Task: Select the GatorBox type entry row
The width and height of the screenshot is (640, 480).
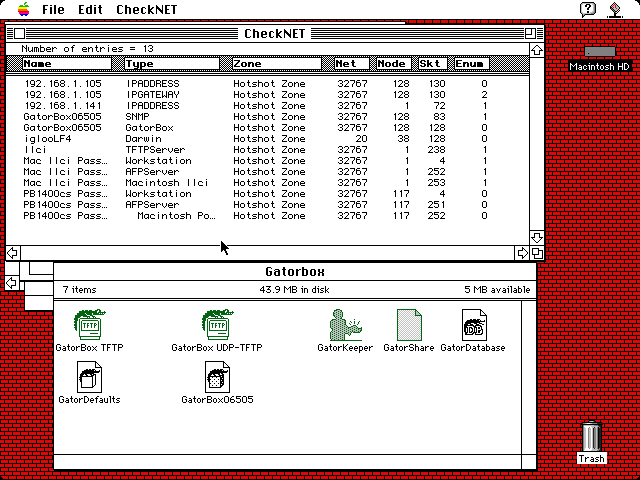Action: coord(255,128)
